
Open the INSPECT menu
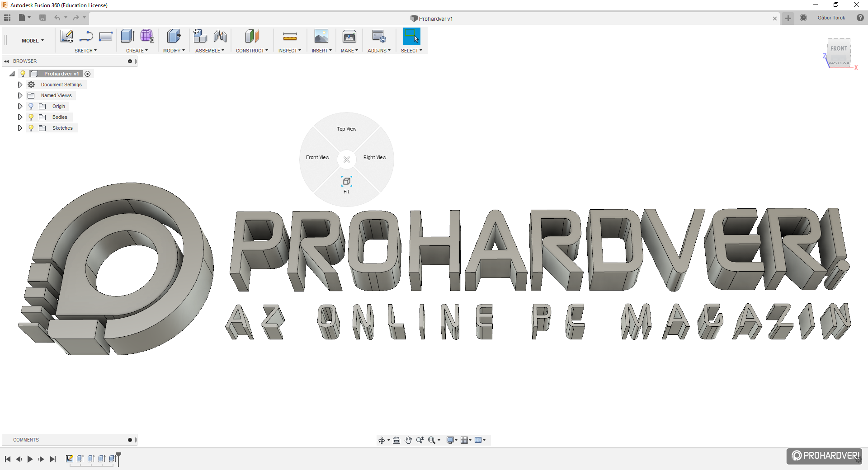pos(290,51)
